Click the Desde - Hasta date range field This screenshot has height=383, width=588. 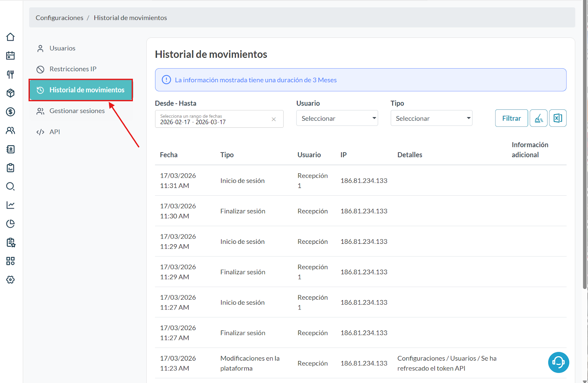(x=213, y=119)
